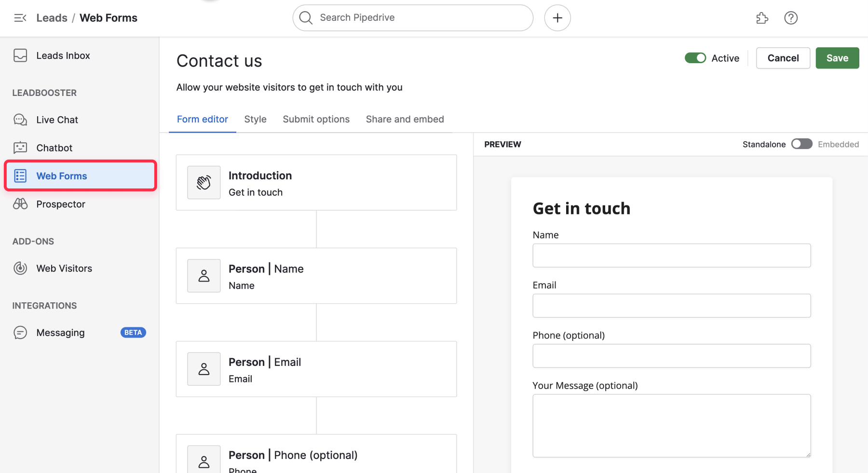Click the Leads Inbox tray icon
Screen dimensions: 868x473
[x=20, y=55]
